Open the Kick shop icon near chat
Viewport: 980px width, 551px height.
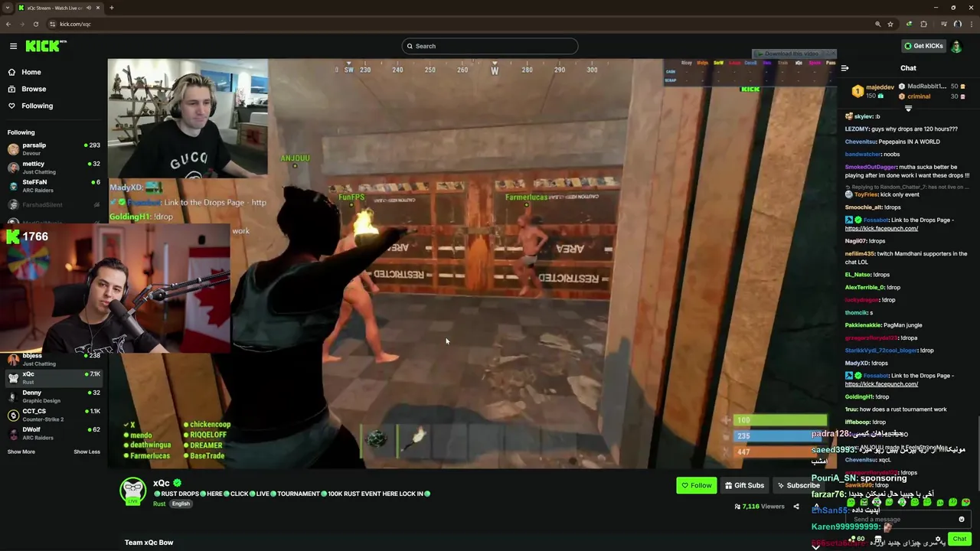pos(878,539)
